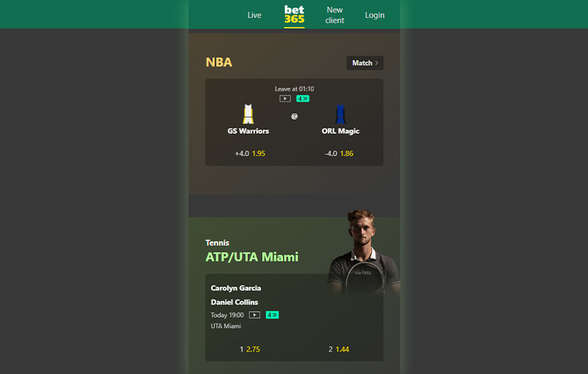Screen dimensions: 588x374
Task: Click the Leave at 01:10 time label
Action: [x=294, y=89]
